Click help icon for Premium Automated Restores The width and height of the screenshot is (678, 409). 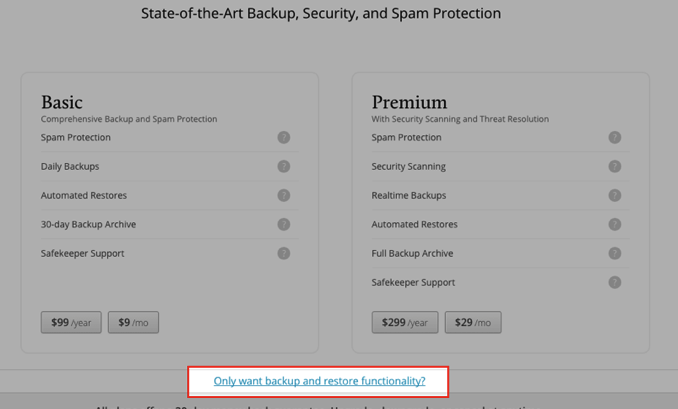coord(615,224)
